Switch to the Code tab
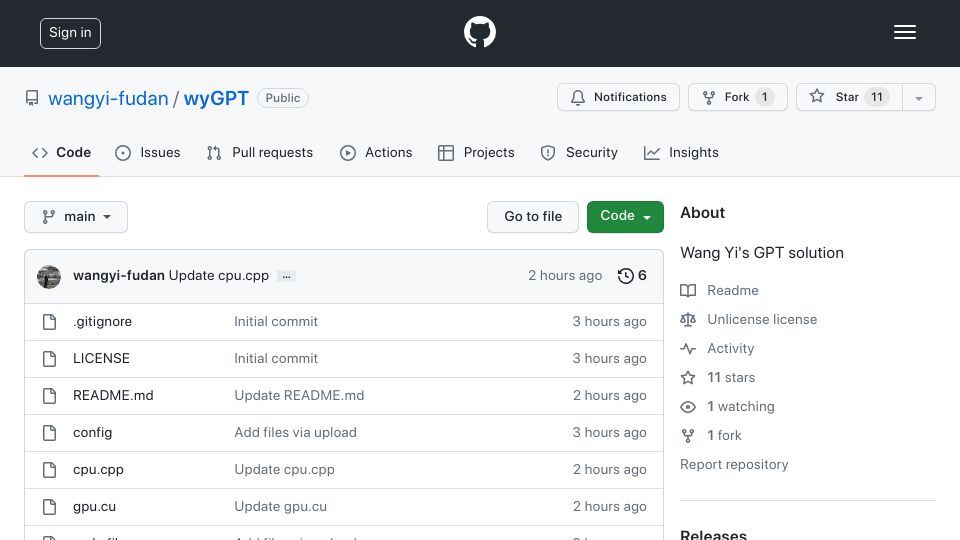Screen dimensions: 960x540 [x=62, y=152]
